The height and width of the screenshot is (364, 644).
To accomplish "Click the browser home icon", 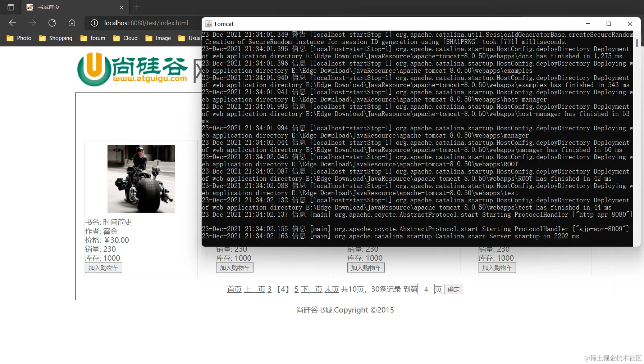I will [72, 23].
